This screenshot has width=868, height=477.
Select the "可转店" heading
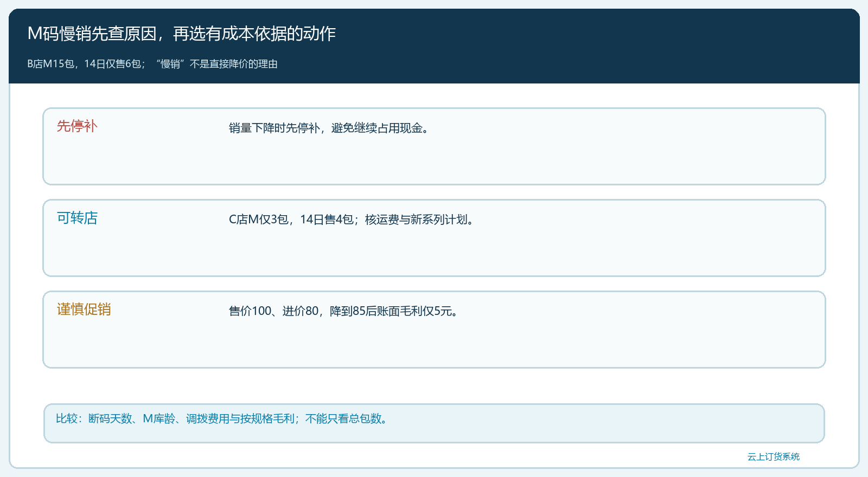pos(77,218)
